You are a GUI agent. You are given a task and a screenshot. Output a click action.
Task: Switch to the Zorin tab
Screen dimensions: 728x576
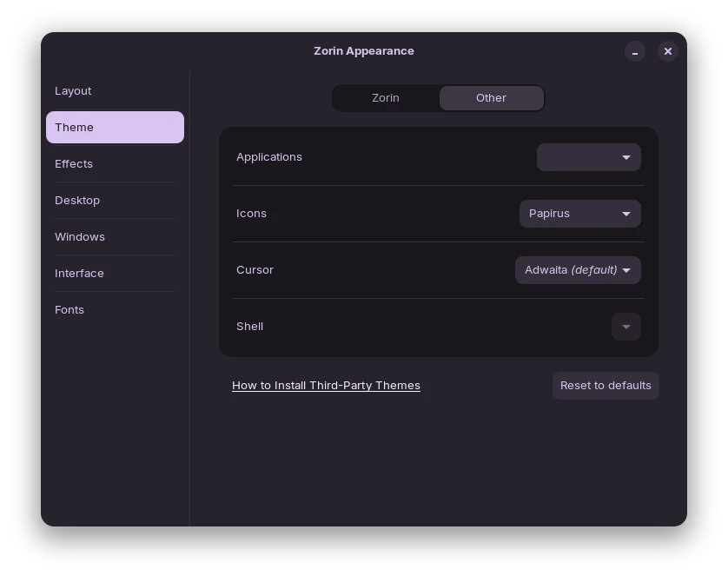(385, 98)
